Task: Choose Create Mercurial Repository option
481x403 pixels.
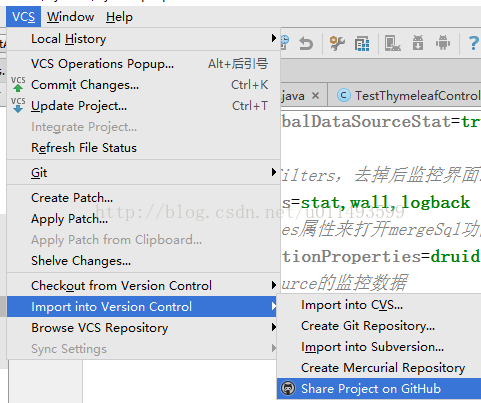Action: (x=379, y=368)
